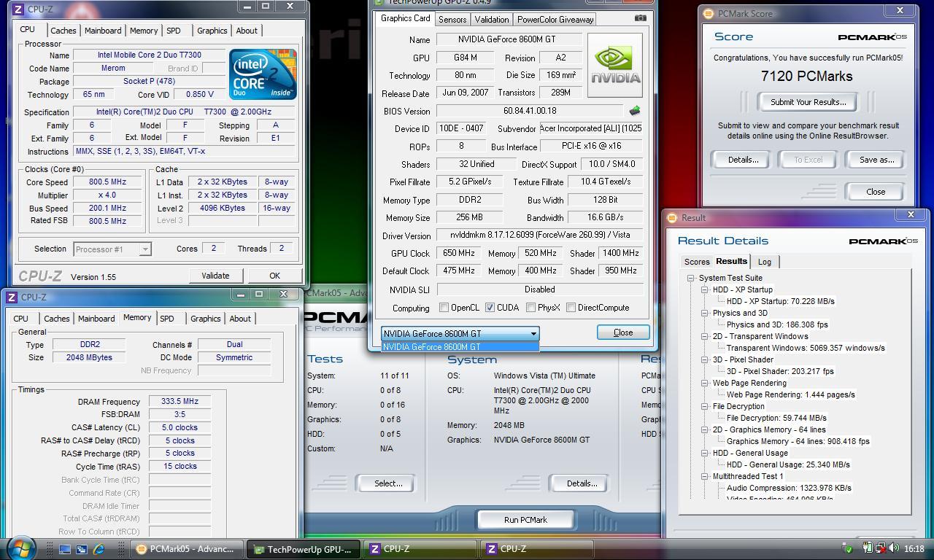Collapse the HDD - General Usage node
Screen dimensions: 934x560
click(x=705, y=453)
